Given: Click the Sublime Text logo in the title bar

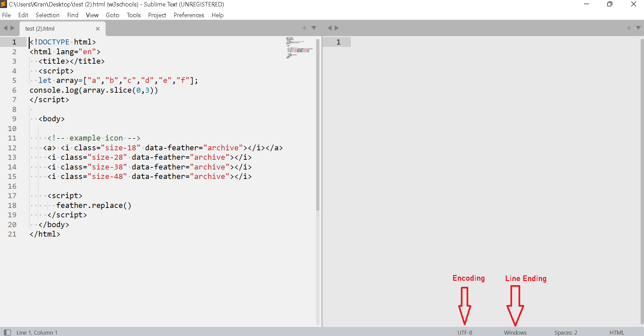Looking at the screenshot, I should (4, 4).
